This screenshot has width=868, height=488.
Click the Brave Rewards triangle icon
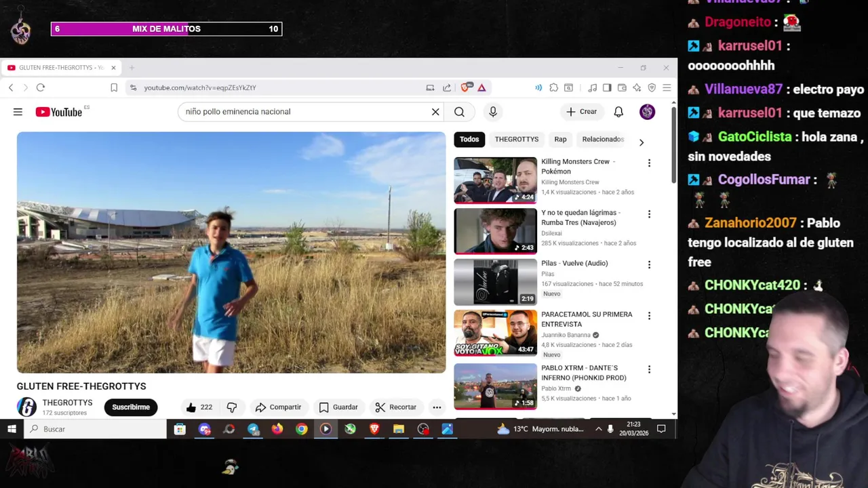(x=481, y=87)
